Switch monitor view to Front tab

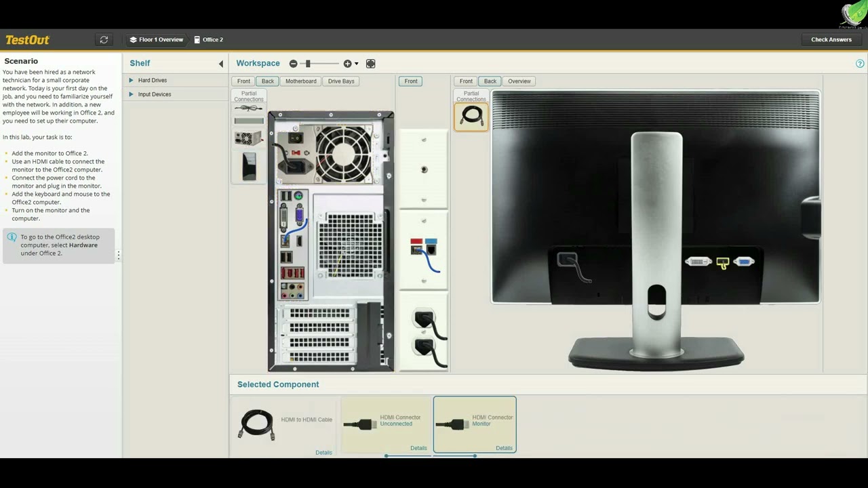pyautogui.click(x=466, y=81)
